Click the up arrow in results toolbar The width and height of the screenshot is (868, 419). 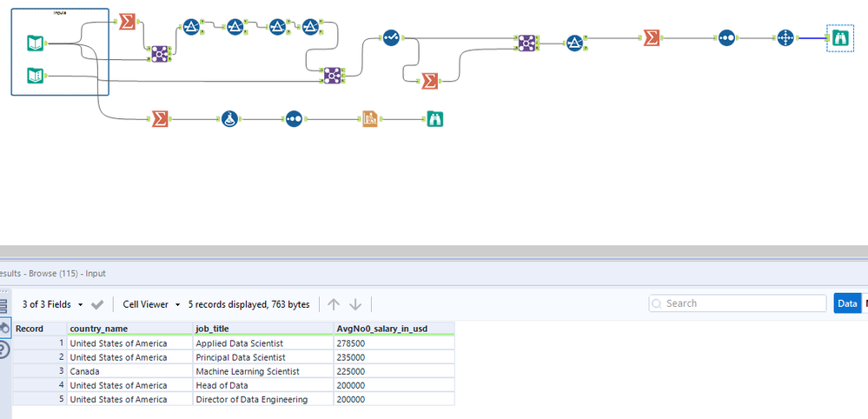tap(334, 304)
